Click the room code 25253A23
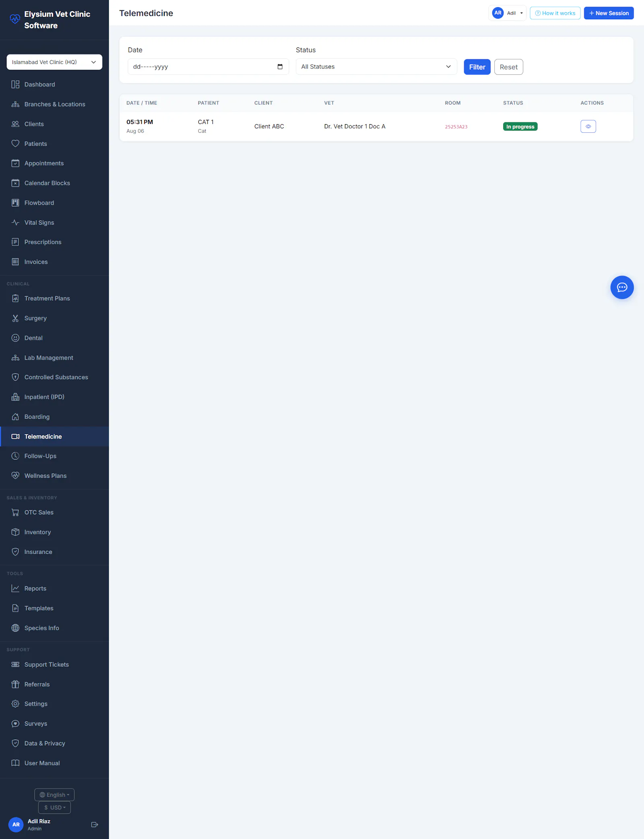644x839 pixels. coord(456,127)
